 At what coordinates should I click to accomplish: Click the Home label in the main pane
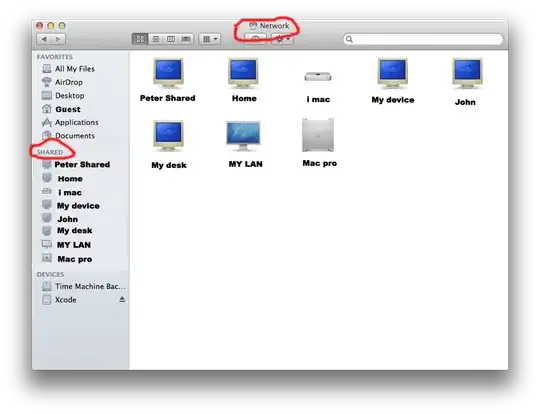(x=244, y=99)
